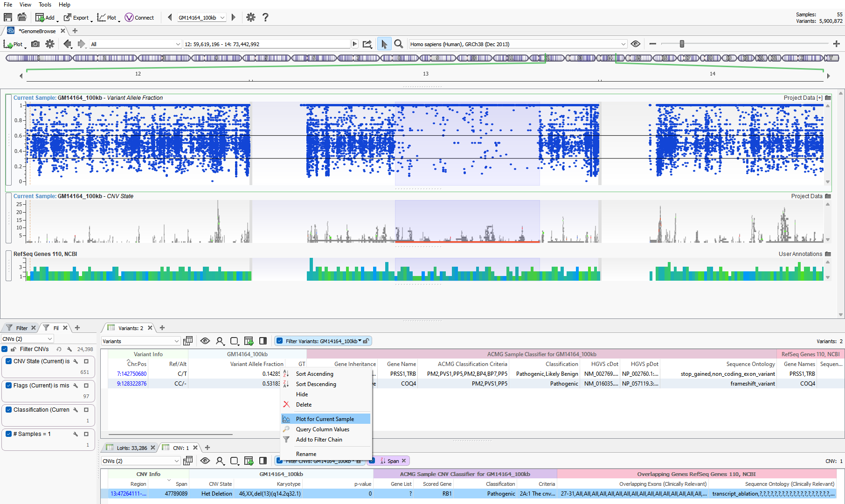This screenshot has height=504, width=845.
Task: Click reset arrow icon beside Filter CNVs
Action: (59, 349)
